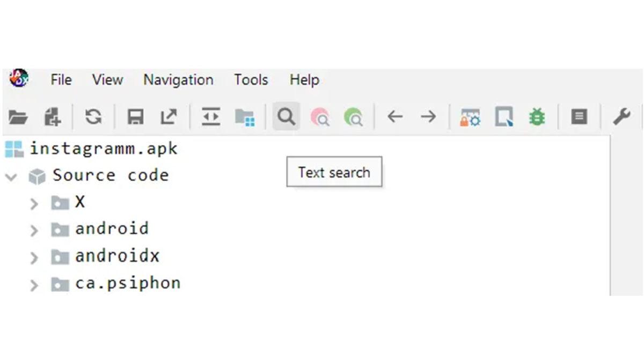Reload the project with the refresh icon
This screenshot has width=644, height=362.
pos(93,116)
